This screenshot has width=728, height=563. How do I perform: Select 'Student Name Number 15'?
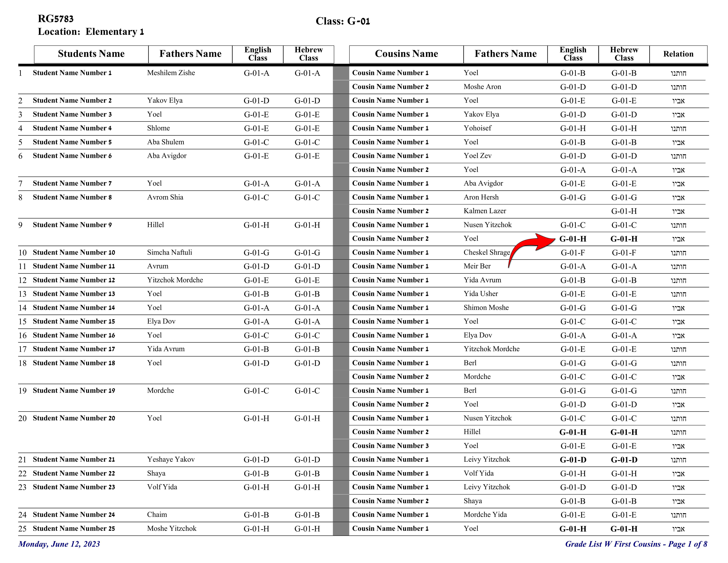click(x=74, y=322)
